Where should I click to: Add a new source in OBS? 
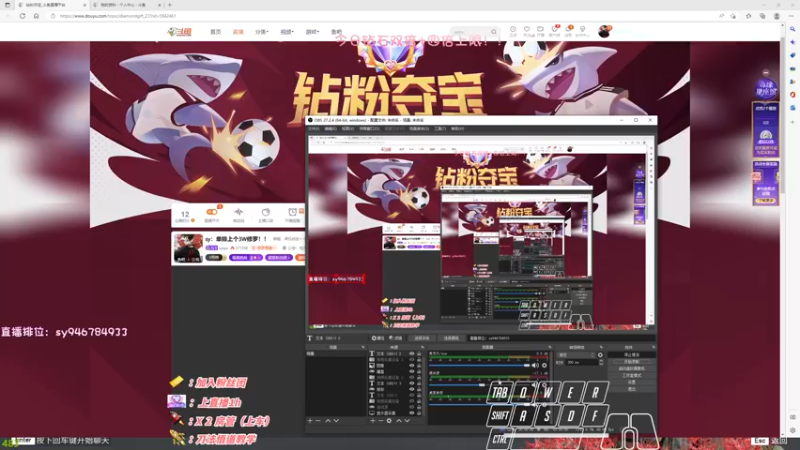[372, 421]
